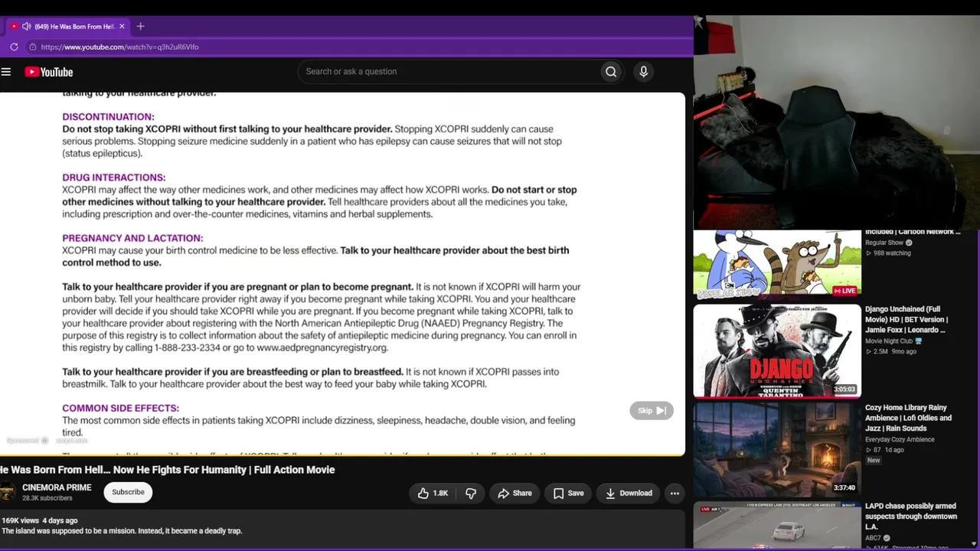Share the video using the Share button
This screenshot has height=551, width=980.
[x=514, y=494]
